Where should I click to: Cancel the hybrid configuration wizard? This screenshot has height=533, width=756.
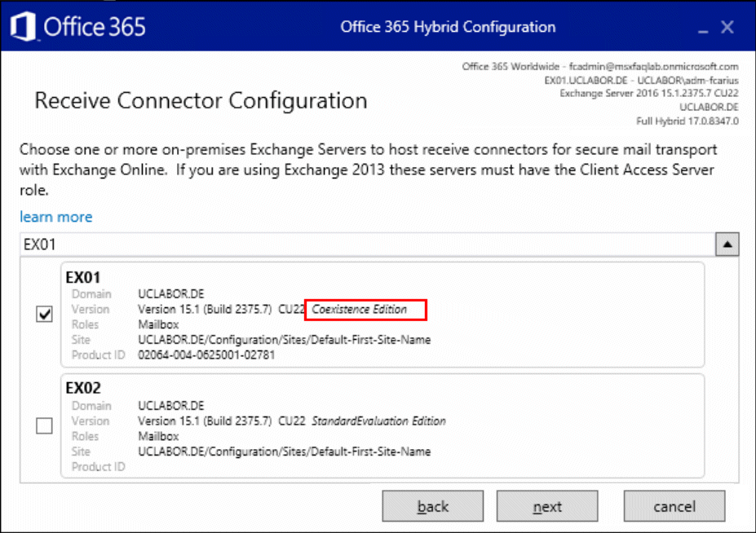click(x=674, y=506)
